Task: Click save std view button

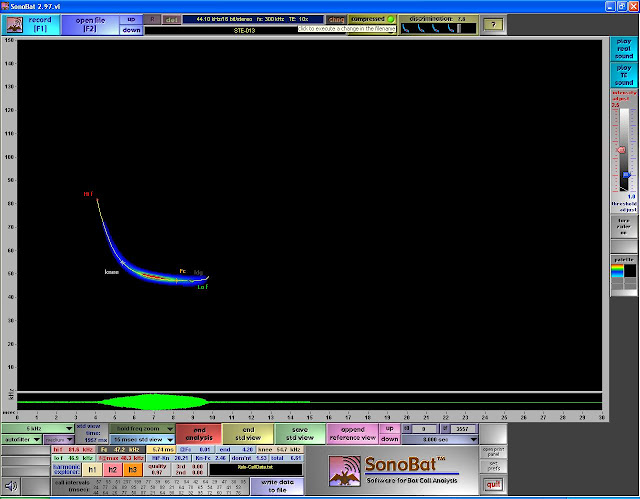Action: coord(300,434)
